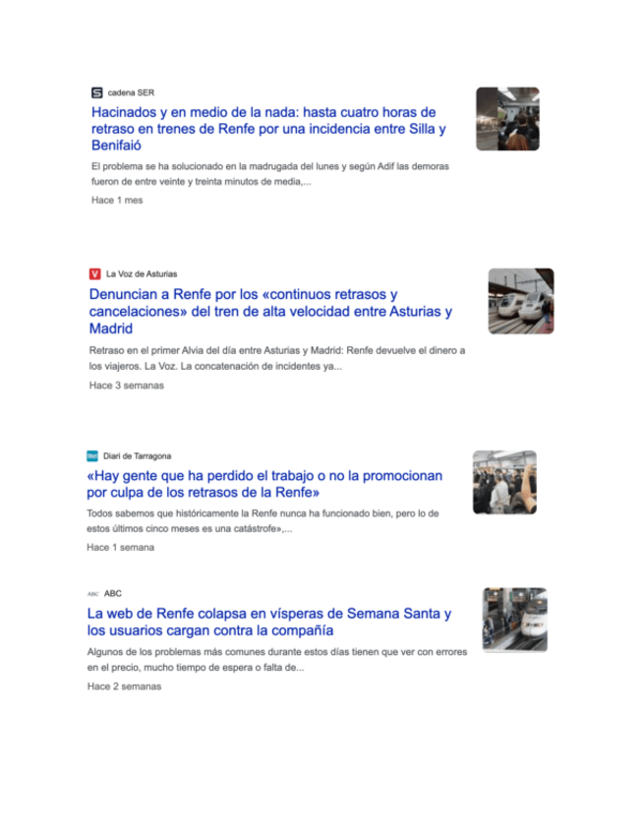Open headline 'Denuncian a Renfe por los continuos retrasos'
Image resolution: width=644 pixels, height=834 pixels.
tap(270, 311)
